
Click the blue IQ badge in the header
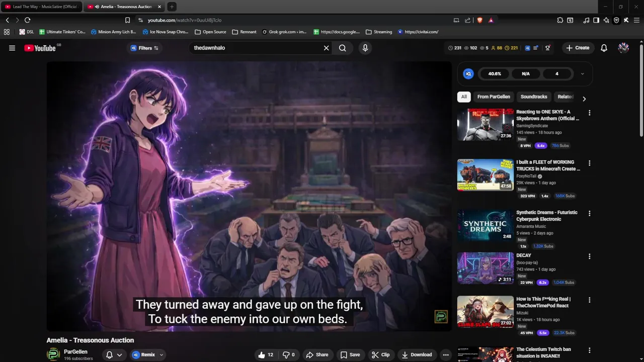click(527, 48)
